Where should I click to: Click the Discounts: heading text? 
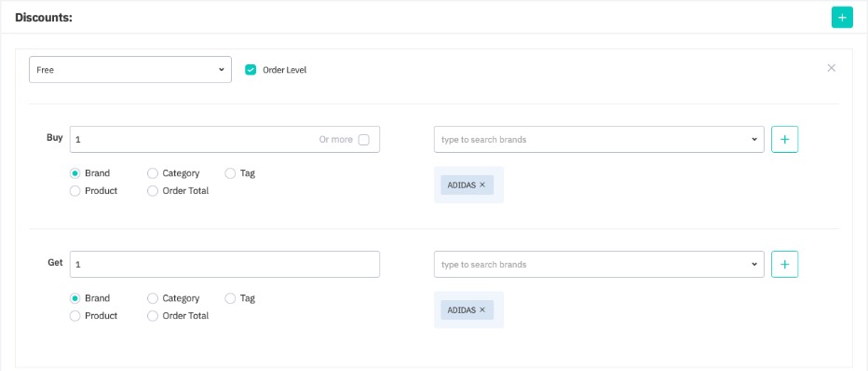point(44,18)
